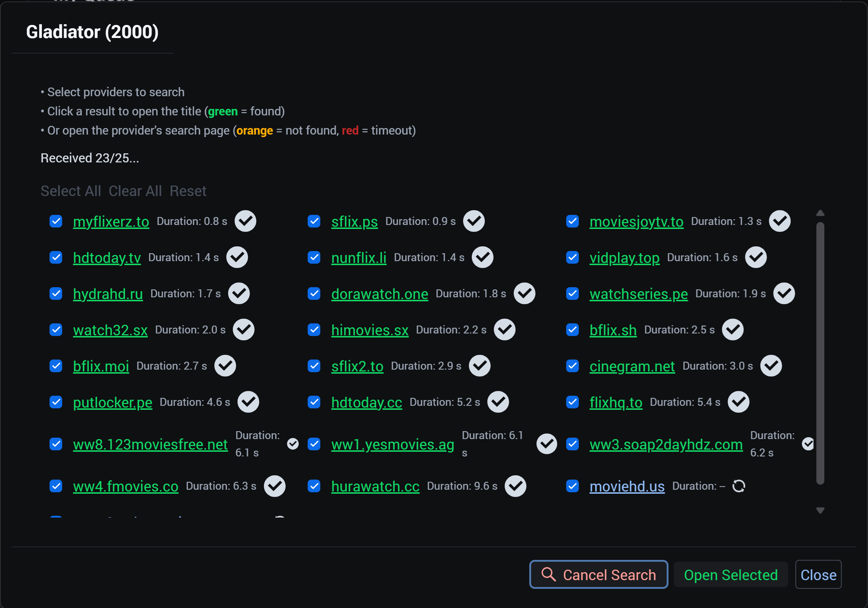The height and width of the screenshot is (608, 868).
Task: Click the checkmark status icon beside nunflix.li
Action: (482, 257)
